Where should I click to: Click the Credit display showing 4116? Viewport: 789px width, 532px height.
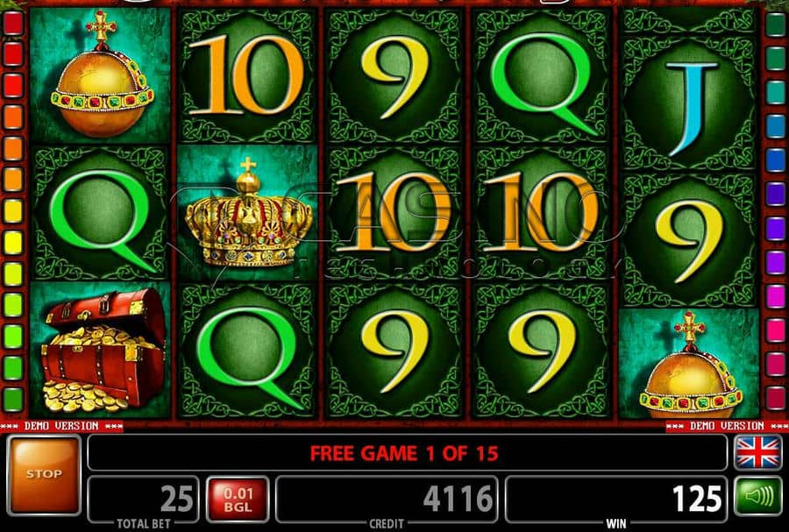pyautogui.click(x=387, y=500)
